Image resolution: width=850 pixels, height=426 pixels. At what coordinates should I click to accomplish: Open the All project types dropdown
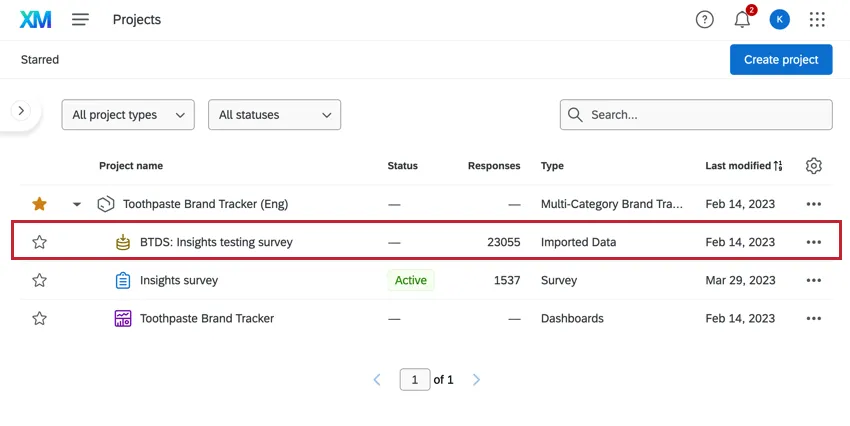128,115
